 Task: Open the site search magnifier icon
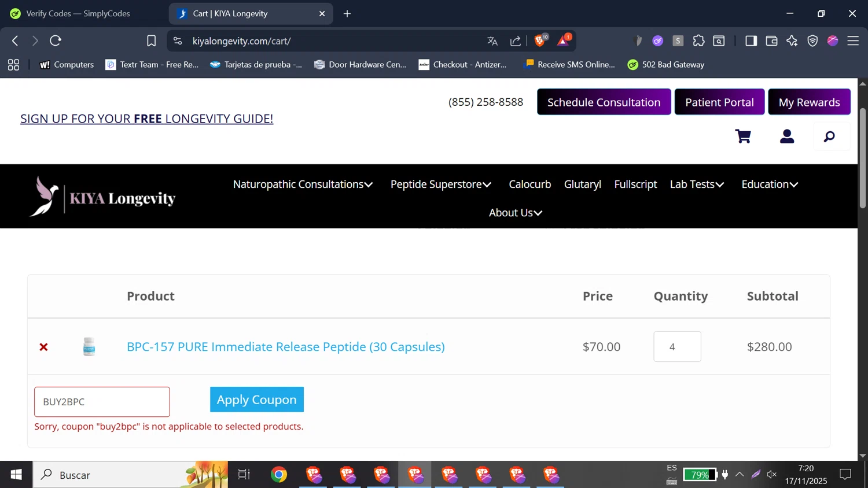coord(830,136)
